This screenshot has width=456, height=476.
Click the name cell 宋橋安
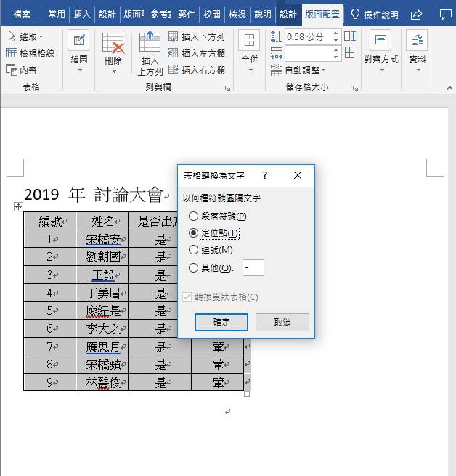[102, 239]
